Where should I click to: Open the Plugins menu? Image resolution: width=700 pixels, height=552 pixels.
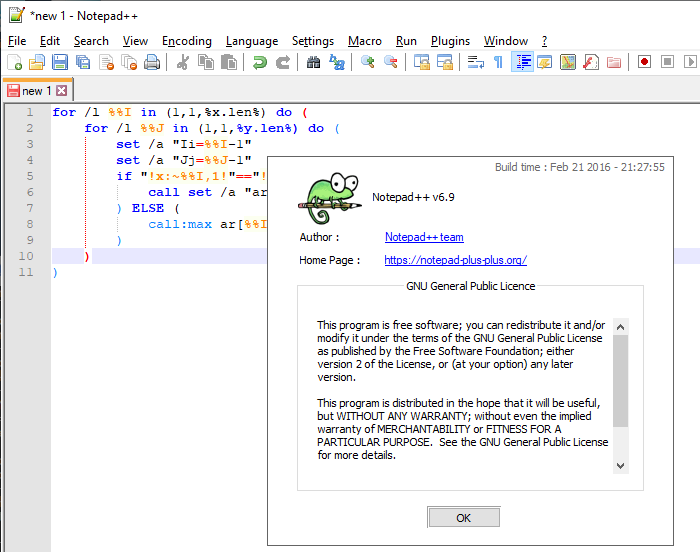[450, 41]
